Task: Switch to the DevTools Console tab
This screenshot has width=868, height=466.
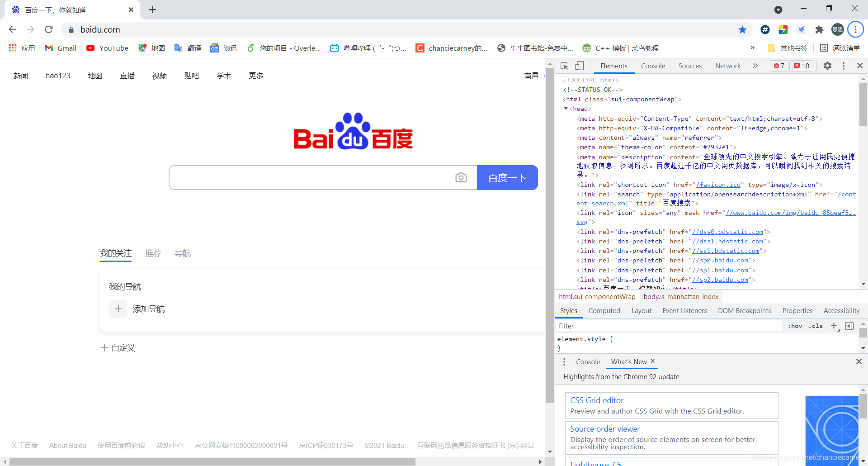Action: pyautogui.click(x=653, y=66)
